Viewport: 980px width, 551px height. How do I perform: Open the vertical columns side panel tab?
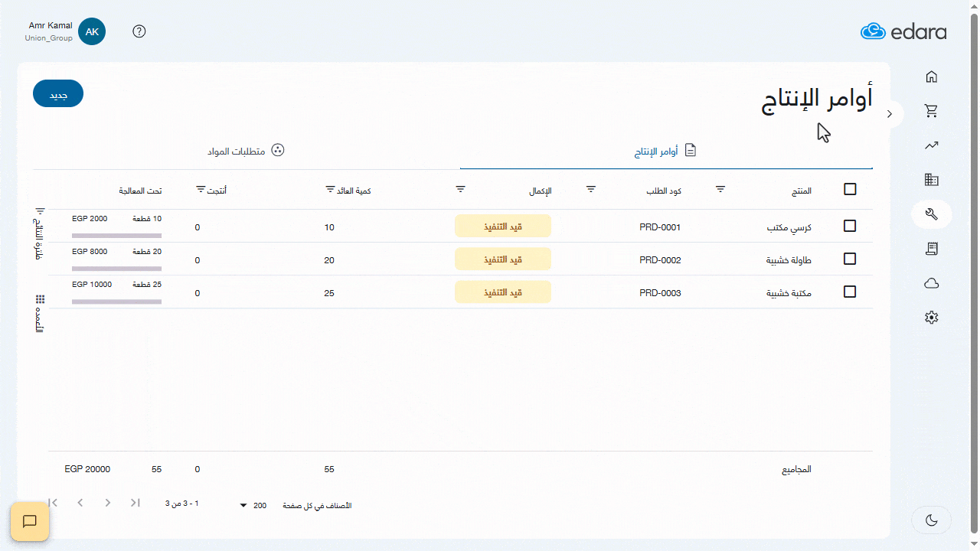pos(40,313)
